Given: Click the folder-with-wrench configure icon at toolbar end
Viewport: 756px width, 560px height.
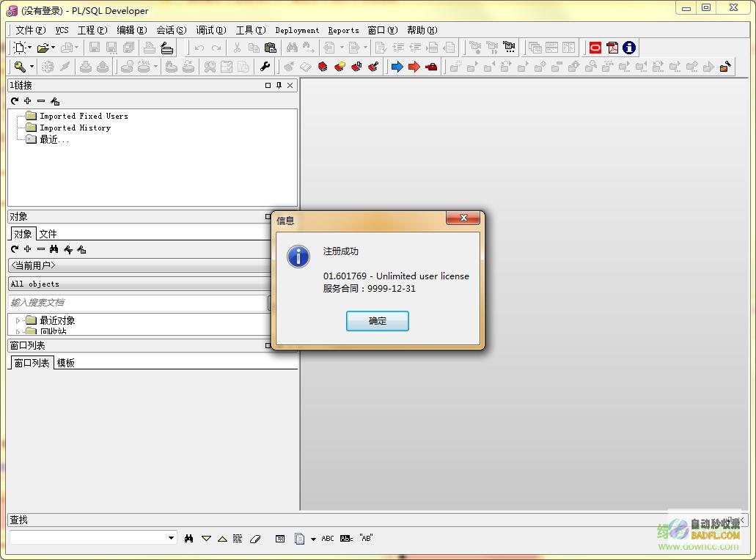Looking at the screenshot, I should 725,67.
